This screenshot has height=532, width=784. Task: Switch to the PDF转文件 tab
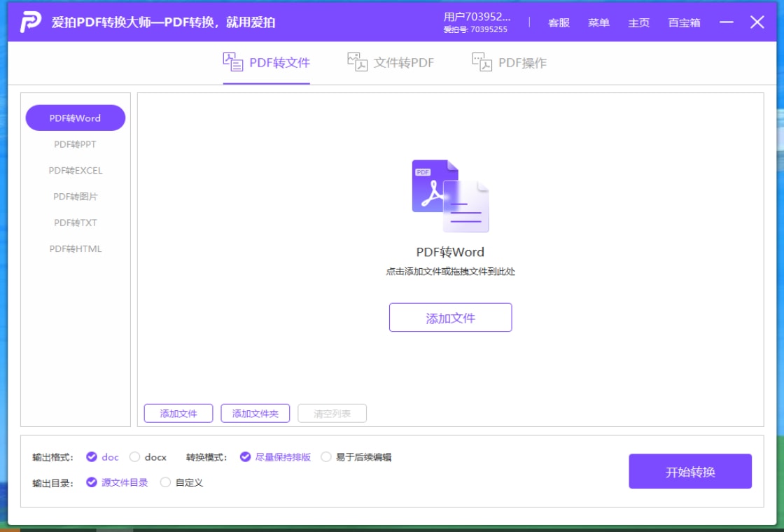pyautogui.click(x=267, y=62)
